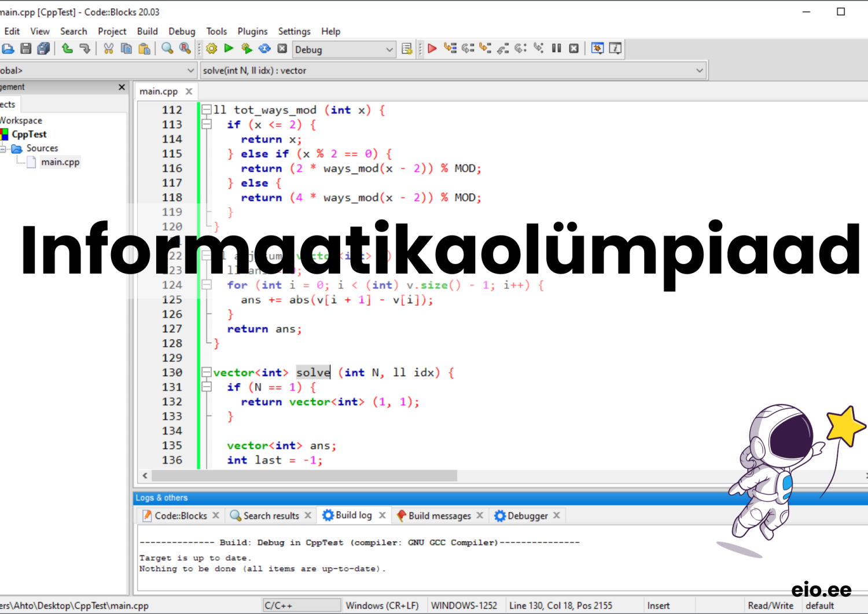This screenshot has height=614, width=868.
Task: Click the Undo arrow icon
Action: 67,49
